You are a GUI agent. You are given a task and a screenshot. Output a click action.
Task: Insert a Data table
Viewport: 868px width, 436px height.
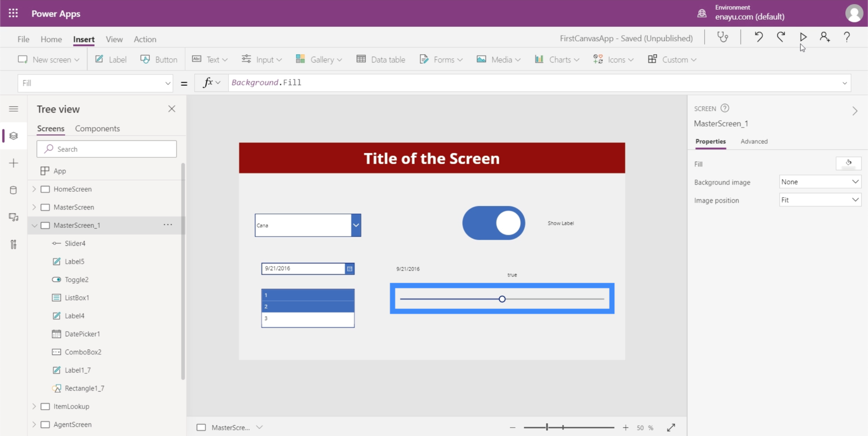point(381,59)
